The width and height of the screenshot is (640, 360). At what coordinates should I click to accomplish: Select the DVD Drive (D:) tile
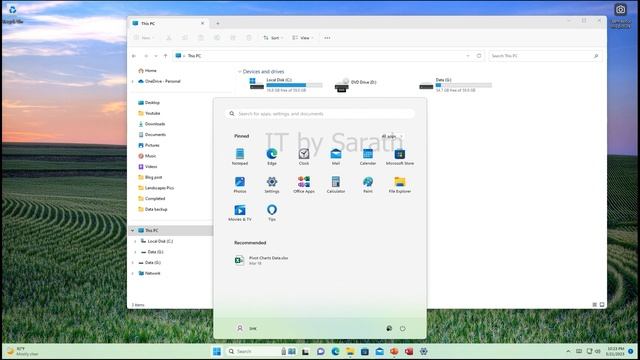(356, 84)
